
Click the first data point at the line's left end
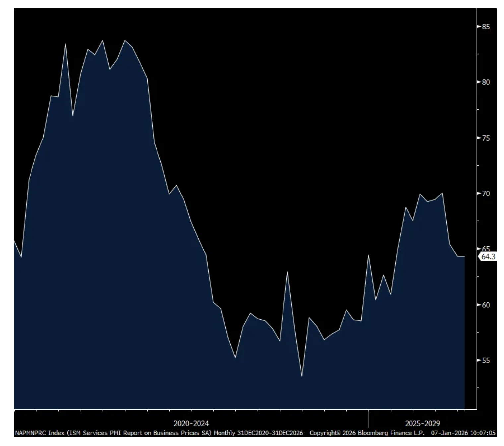point(14,241)
